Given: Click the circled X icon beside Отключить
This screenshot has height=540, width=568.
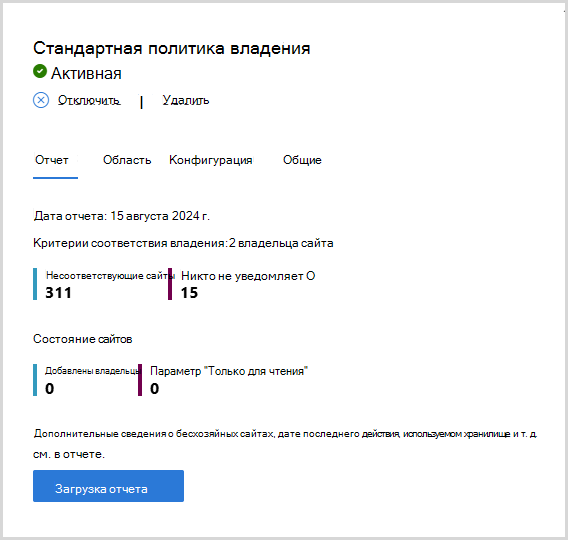Looking at the screenshot, I should tap(41, 100).
